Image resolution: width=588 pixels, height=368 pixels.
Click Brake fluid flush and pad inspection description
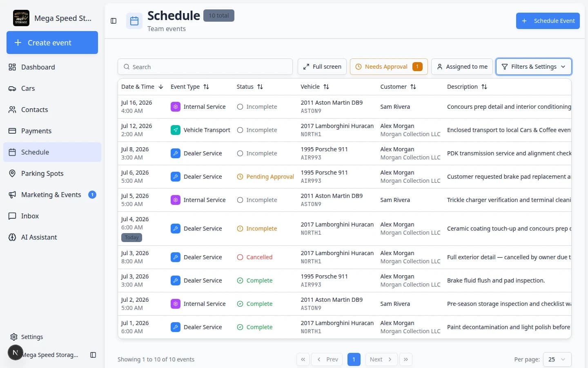pyautogui.click(x=496, y=280)
